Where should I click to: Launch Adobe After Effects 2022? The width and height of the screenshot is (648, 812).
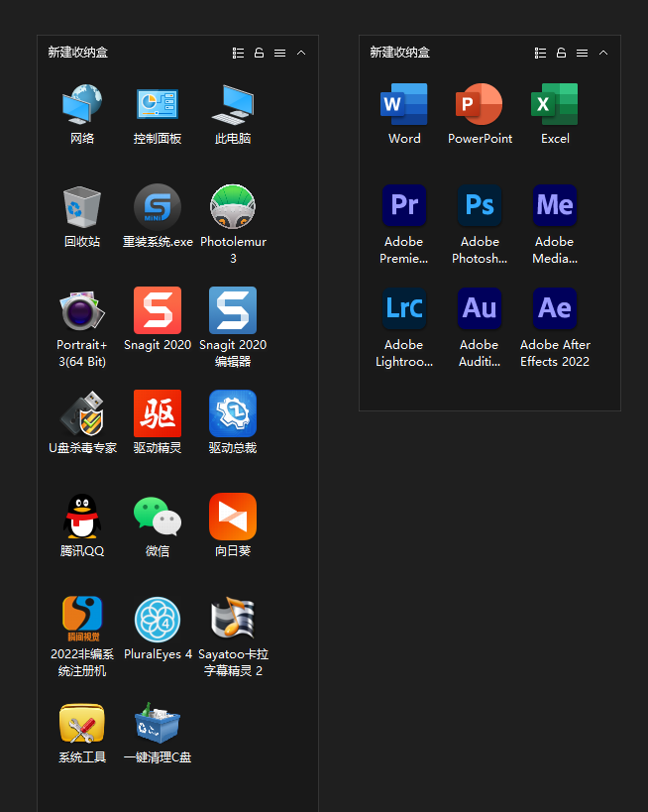point(554,308)
